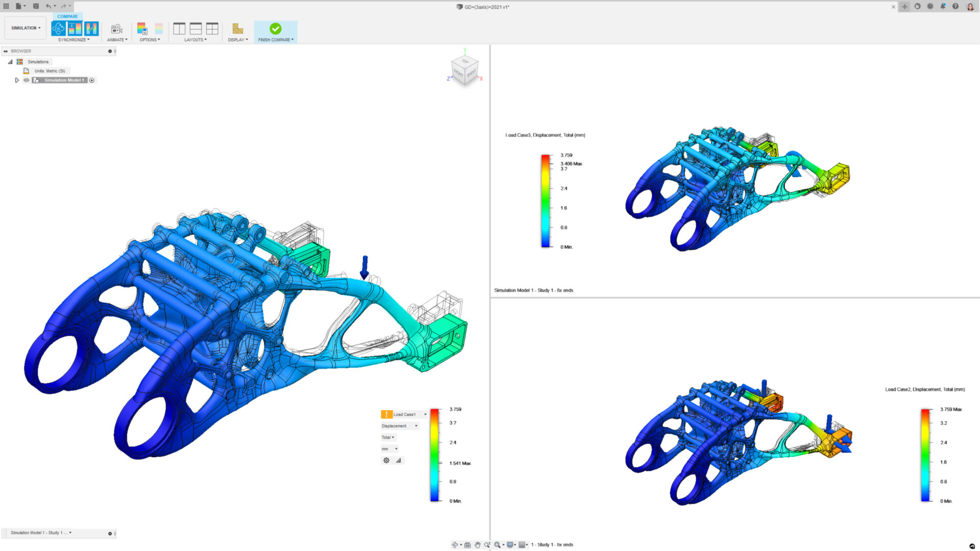Click the Display style icon
The width and height of the screenshot is (980, 551).
tap(236, 29)
